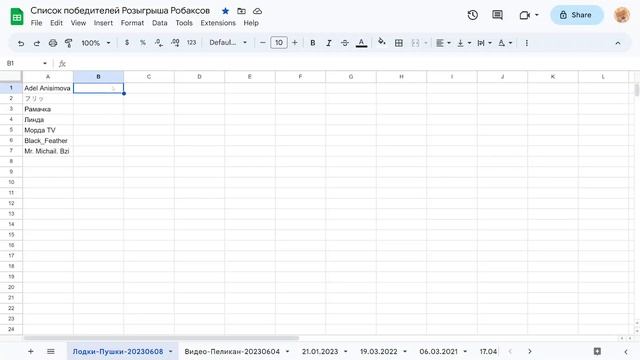Screen dimensions: 640x360
Task: Expand merge cells options arrow
Action: 426,43
